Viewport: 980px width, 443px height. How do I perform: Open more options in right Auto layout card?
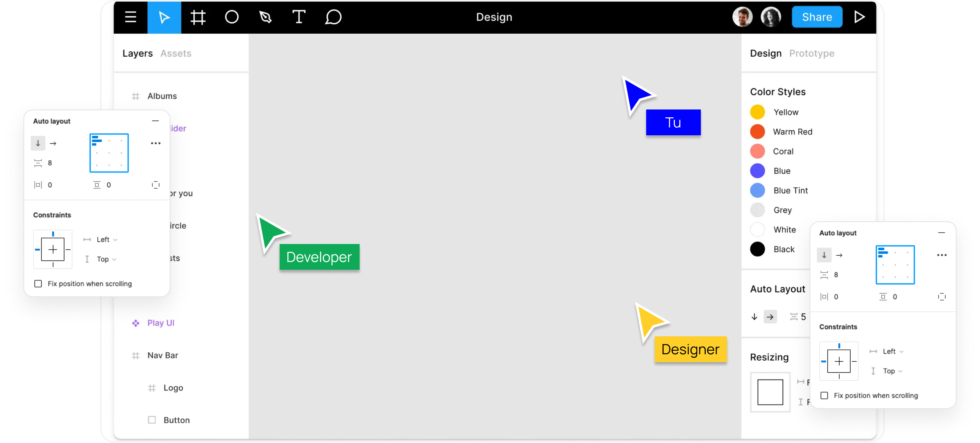coord(942,255)
